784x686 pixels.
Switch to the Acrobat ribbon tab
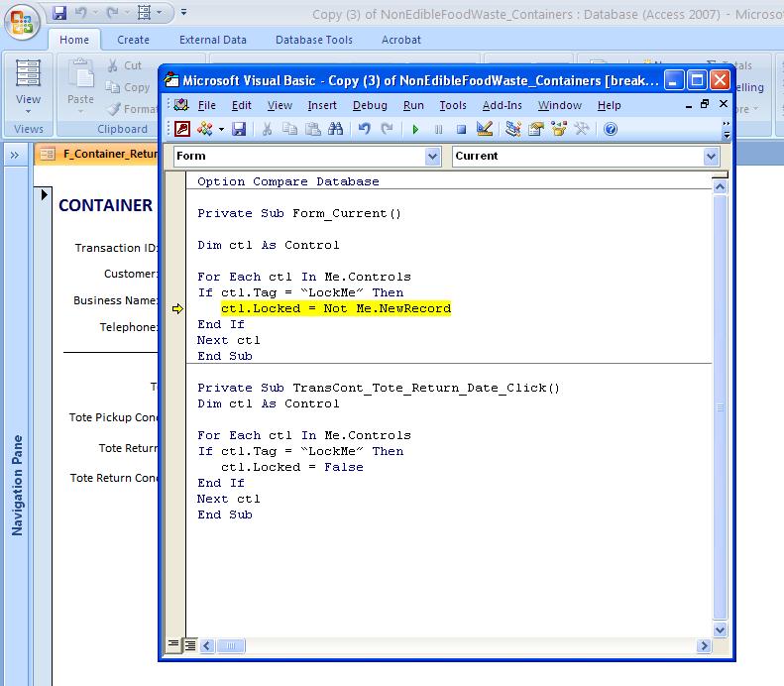[x=401, y=40]
